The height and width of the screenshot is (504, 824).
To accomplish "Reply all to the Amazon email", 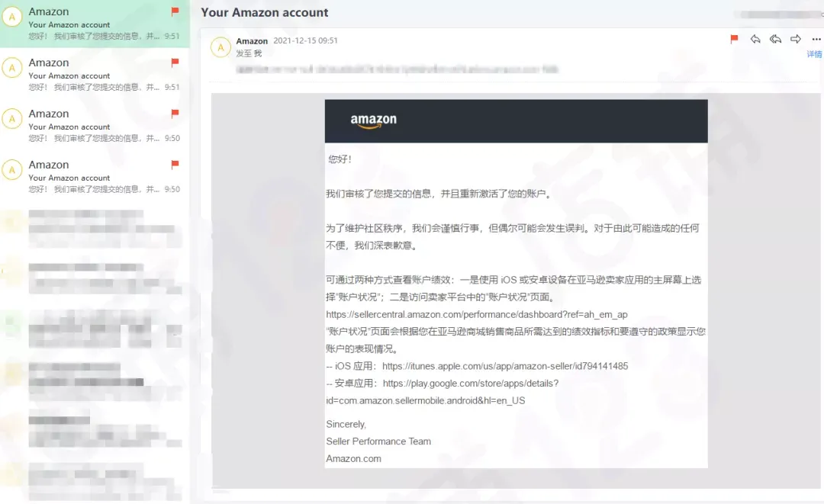I will coord(775,39).
